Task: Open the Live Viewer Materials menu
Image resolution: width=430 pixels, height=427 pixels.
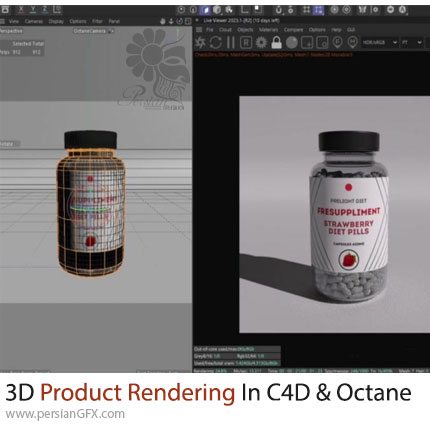Action: pos(268,30)
